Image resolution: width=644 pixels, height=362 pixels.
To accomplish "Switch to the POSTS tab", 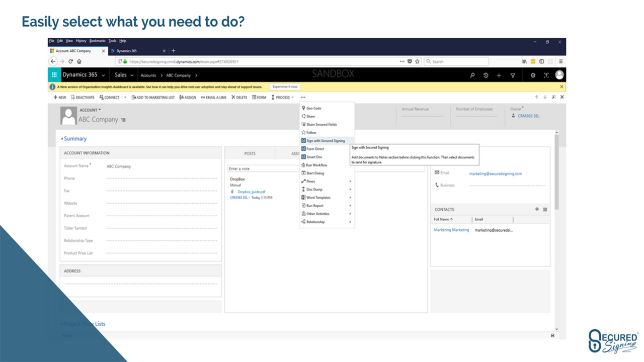I will (x=250, y=153).
